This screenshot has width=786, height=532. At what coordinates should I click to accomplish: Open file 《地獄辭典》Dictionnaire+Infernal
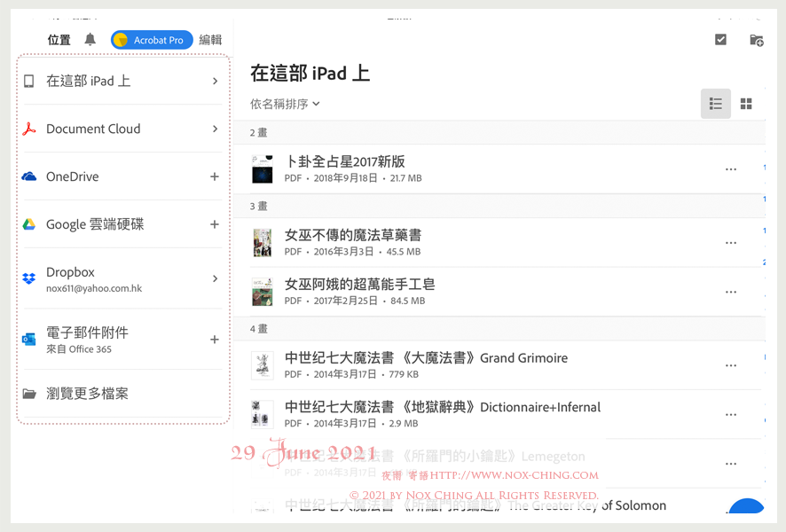click(x=499, y=414)
